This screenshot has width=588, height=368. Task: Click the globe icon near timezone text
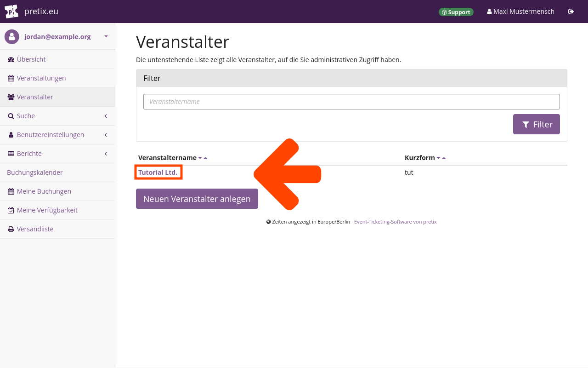click(x=269, y=222)
